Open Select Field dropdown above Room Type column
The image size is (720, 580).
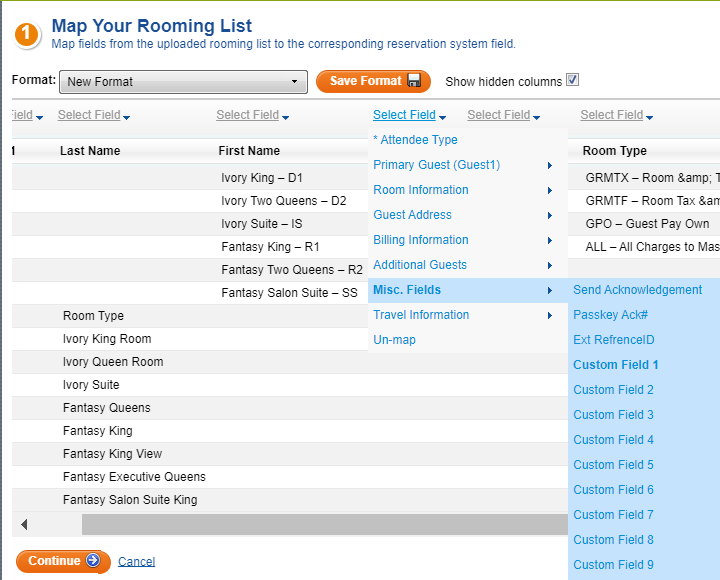click(616, 116)
